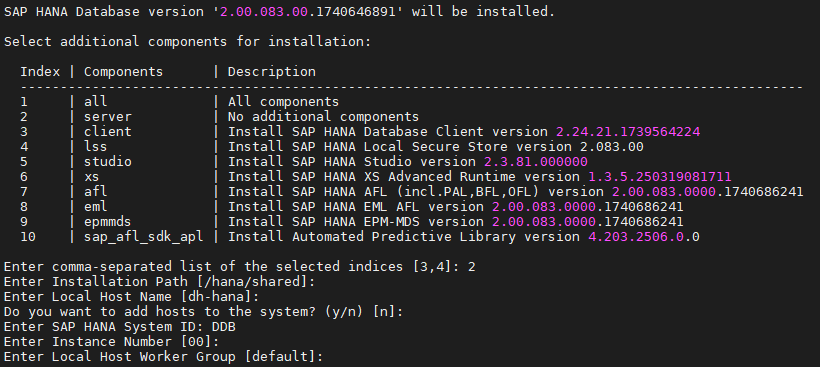Click the 'sap_afl_sdk_apl' component name
Screen dimensions: 820x367
point(143,237)
